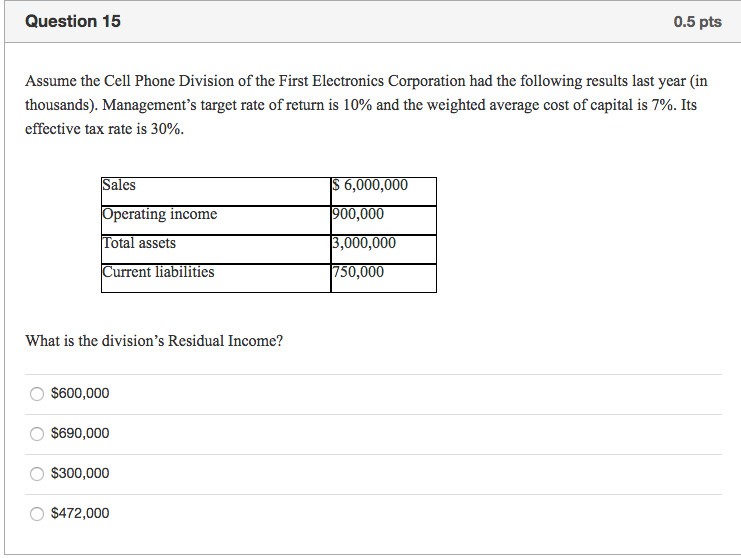
Task: Click the Current liabilities table cell
Action: point(215,273)
